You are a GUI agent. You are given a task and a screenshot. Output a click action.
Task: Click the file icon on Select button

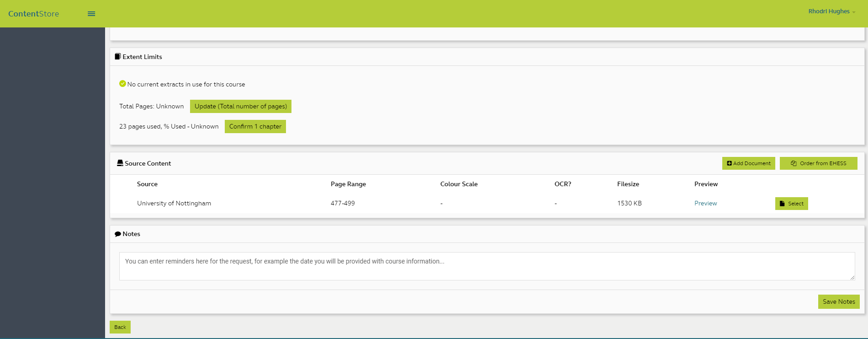tap(782, 204)
